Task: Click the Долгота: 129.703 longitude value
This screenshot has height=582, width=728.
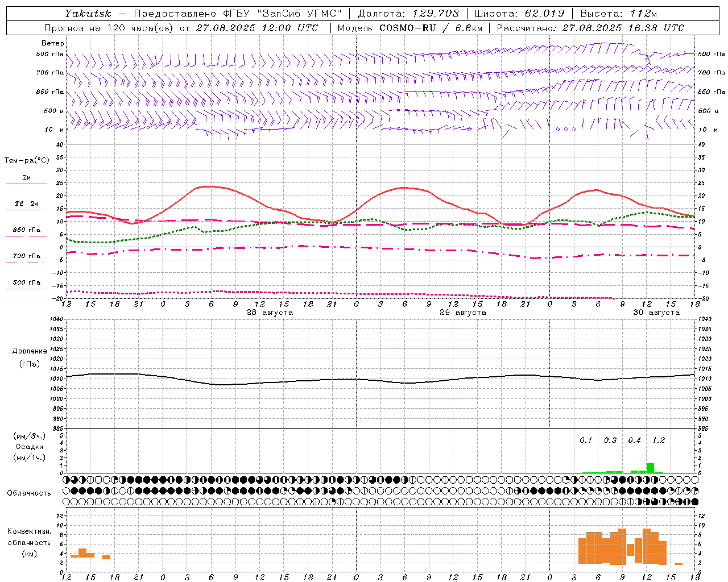Action: (x=408, y=14)
